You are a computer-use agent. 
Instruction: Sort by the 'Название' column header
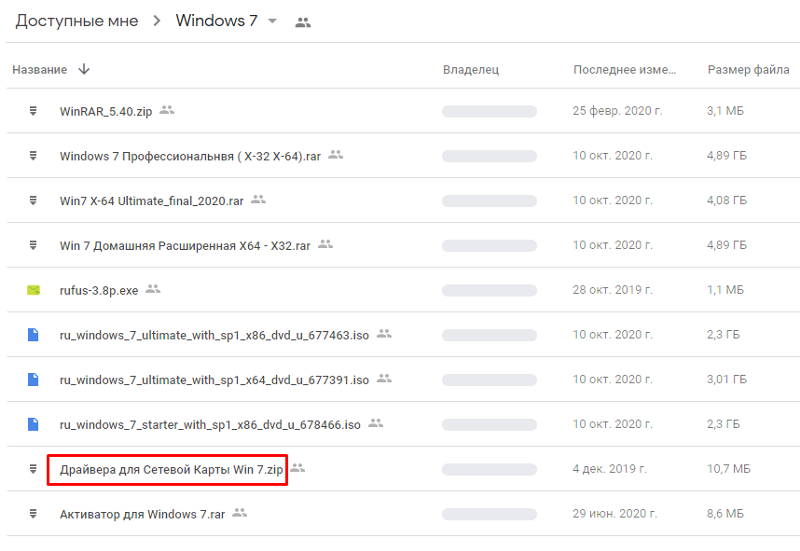(40, 69)
